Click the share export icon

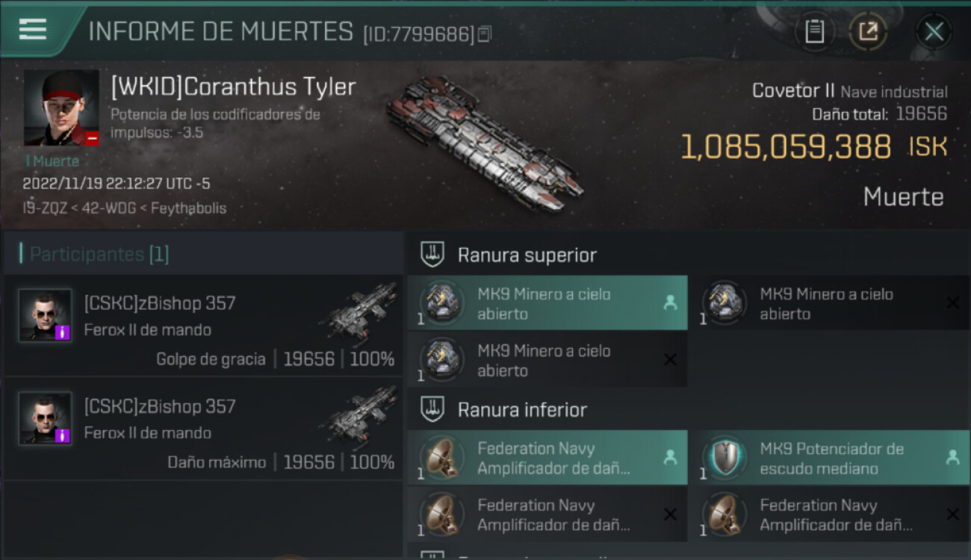point(868,31)
